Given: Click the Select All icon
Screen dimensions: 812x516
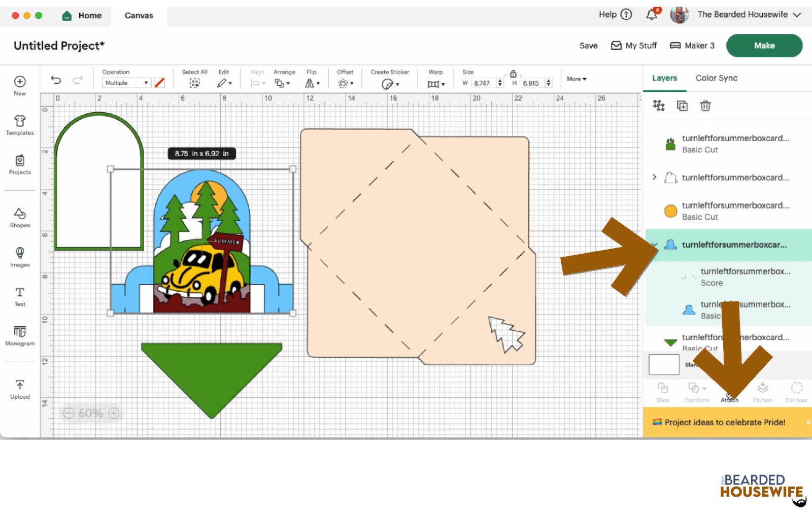Looking at the screenshot, I should pyautogui.click(x=194, y=83).
